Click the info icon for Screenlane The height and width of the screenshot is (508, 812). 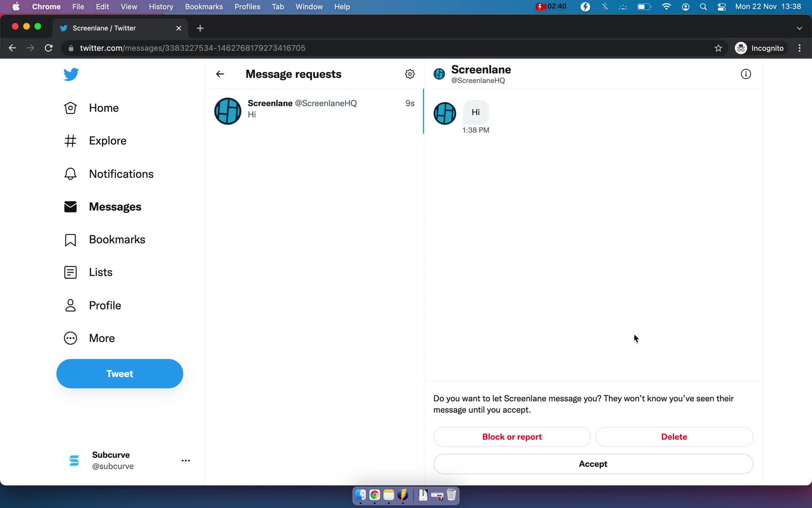(x=746, y=74)
